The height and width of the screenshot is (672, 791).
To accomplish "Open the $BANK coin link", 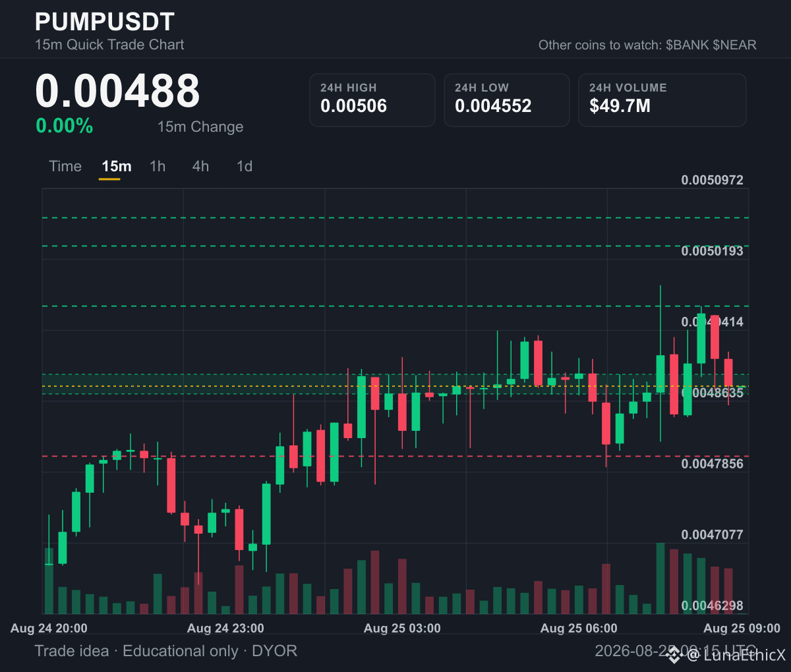I will pos(688,45).
